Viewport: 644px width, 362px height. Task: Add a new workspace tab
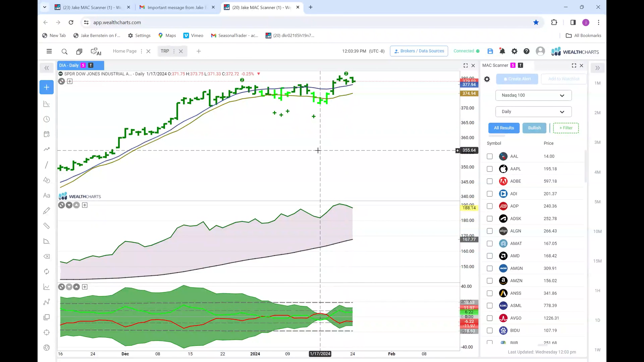point(199,51)
